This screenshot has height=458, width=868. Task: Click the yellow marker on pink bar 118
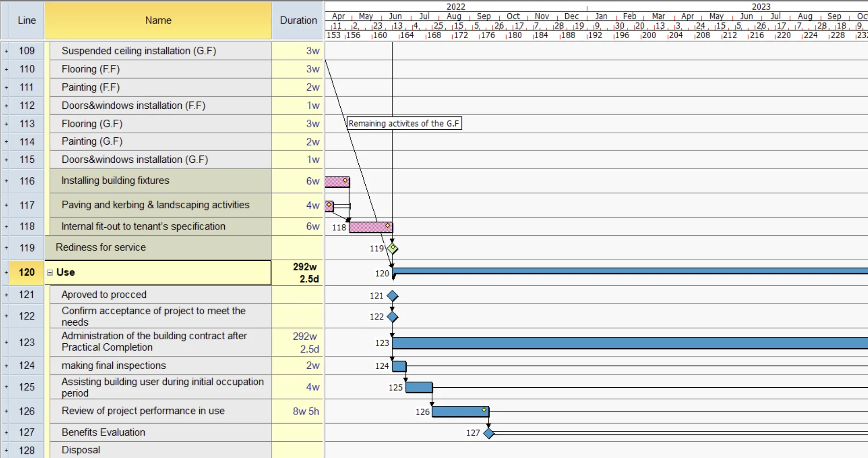click(x=388, y=225)
